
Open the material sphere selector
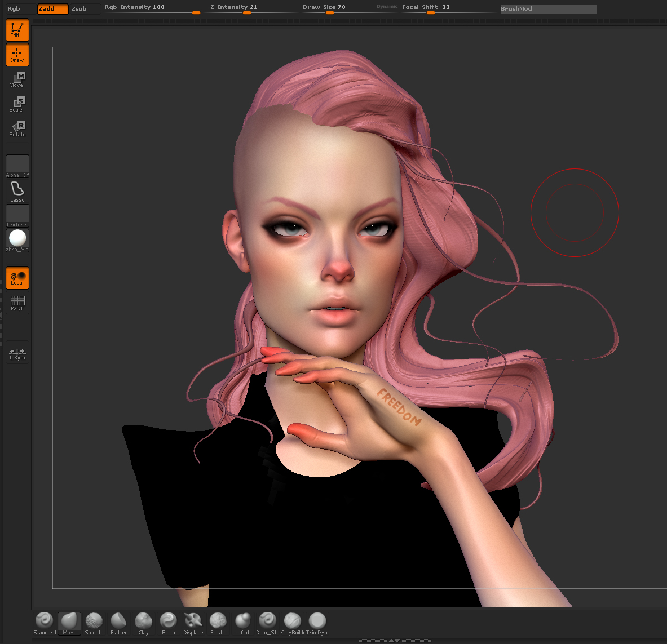tap(17, 241)
